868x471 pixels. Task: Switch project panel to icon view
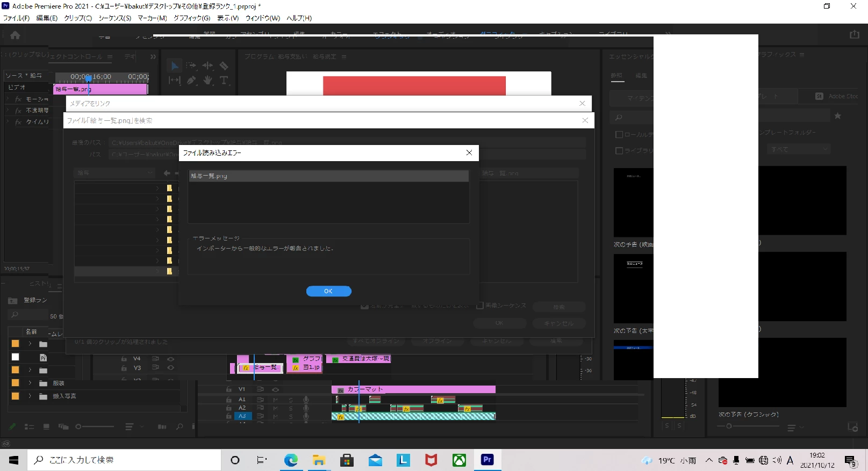(x=46, y=426)
